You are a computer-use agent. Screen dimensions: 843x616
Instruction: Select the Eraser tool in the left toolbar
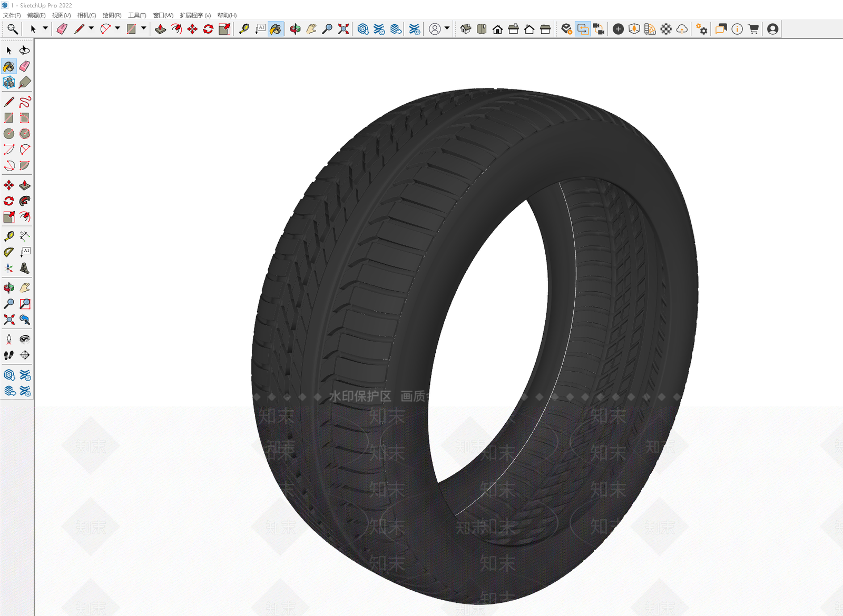point(25,66)
